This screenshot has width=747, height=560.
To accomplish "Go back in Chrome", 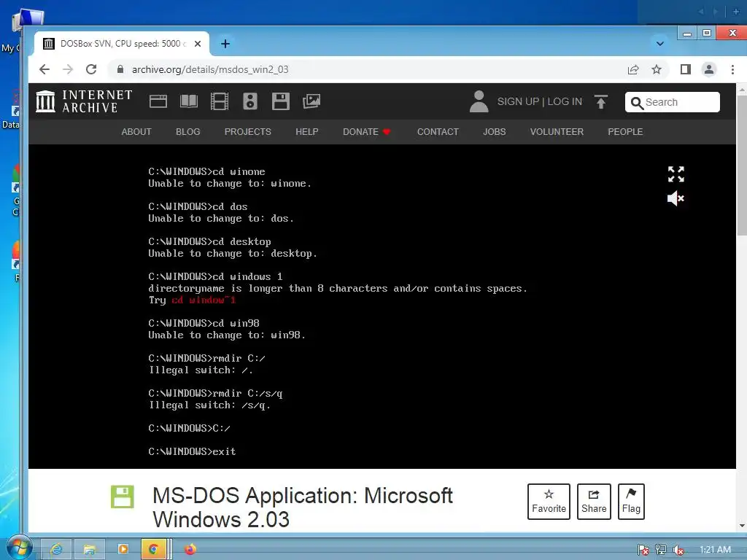I will pyautogui.click(x=44, y=69).
